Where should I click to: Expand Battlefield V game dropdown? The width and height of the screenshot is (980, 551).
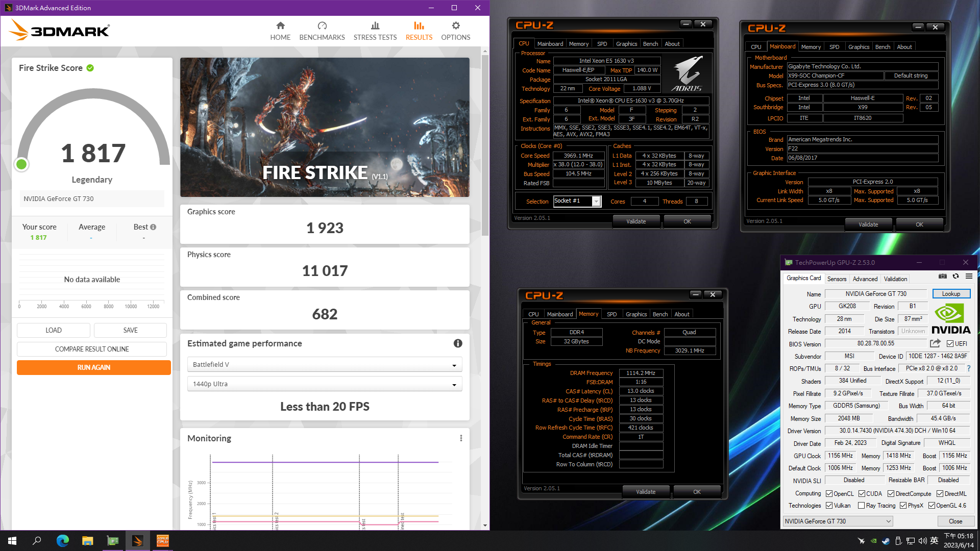point(325,364)
